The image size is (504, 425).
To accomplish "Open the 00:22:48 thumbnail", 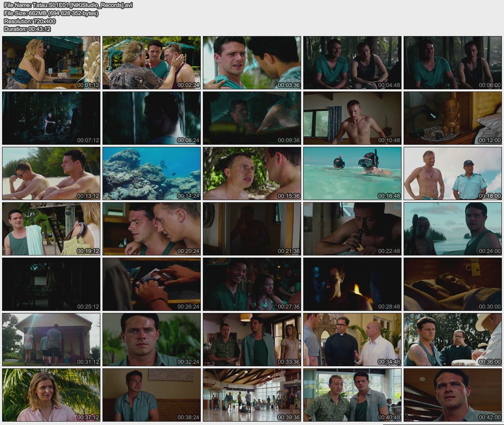I will (x=352, y=229).
